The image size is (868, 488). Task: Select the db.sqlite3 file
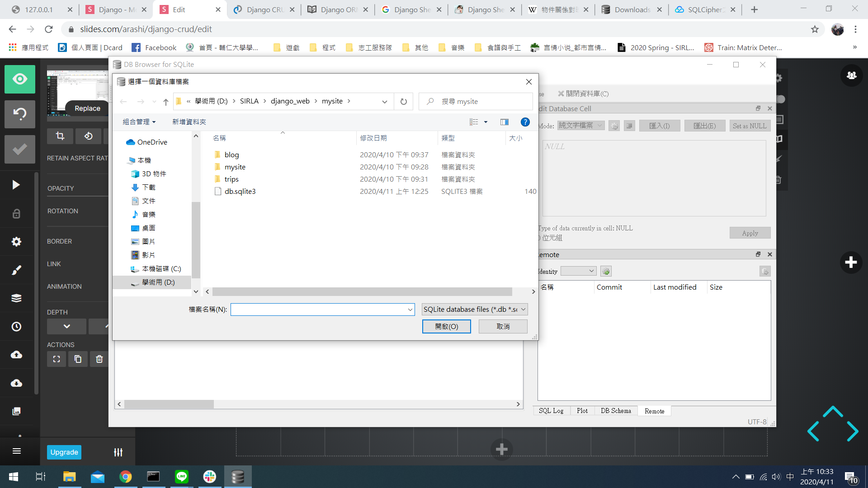click(240, 192)
